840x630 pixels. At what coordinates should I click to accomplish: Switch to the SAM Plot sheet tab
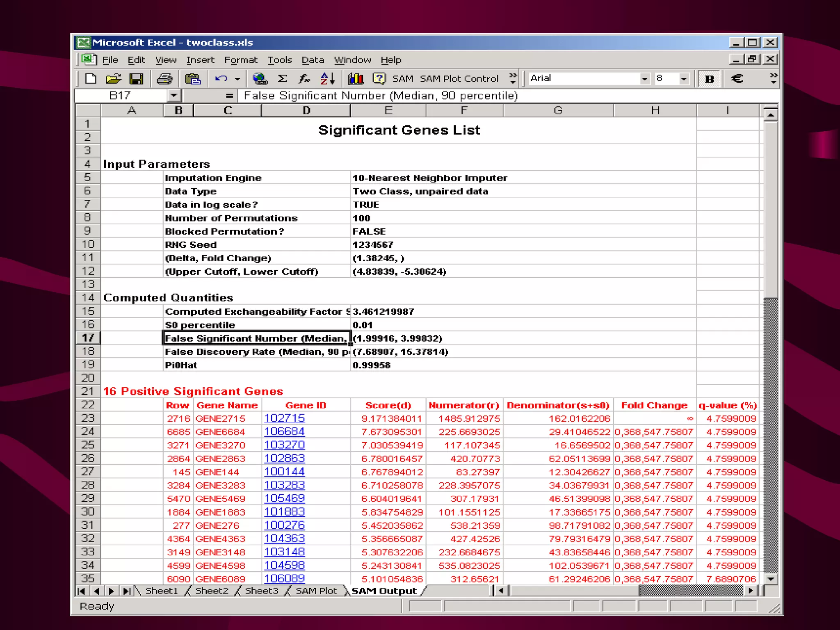pos(316,591)
